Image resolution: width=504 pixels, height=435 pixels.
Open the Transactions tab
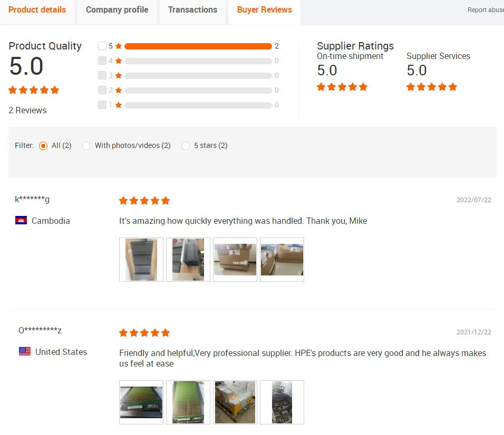(192, 10)
